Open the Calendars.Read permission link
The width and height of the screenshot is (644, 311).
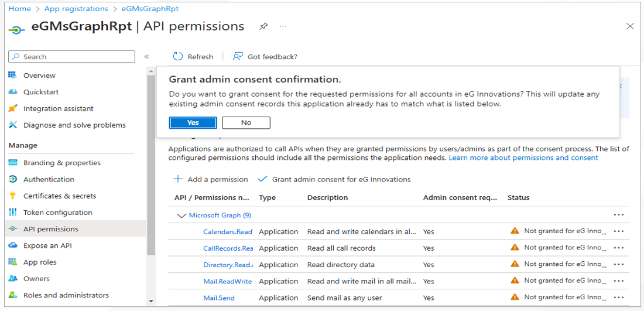pos(228,232)
